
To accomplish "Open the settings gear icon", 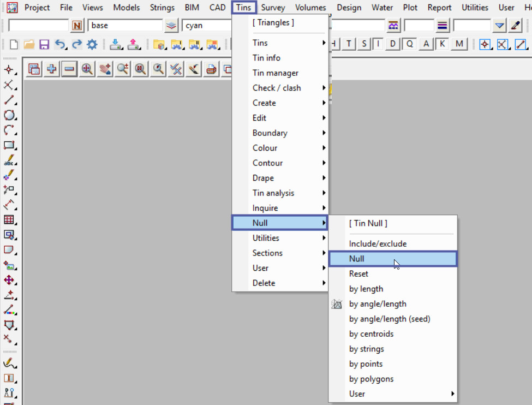I will (92, 45).
